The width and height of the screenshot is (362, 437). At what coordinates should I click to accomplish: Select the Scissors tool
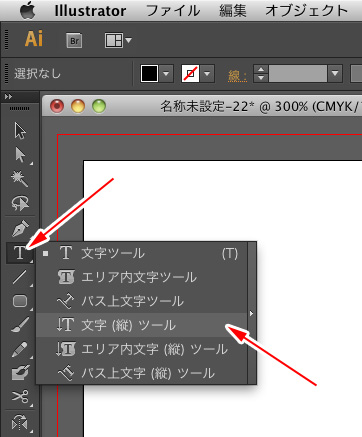tap(20, 397)
